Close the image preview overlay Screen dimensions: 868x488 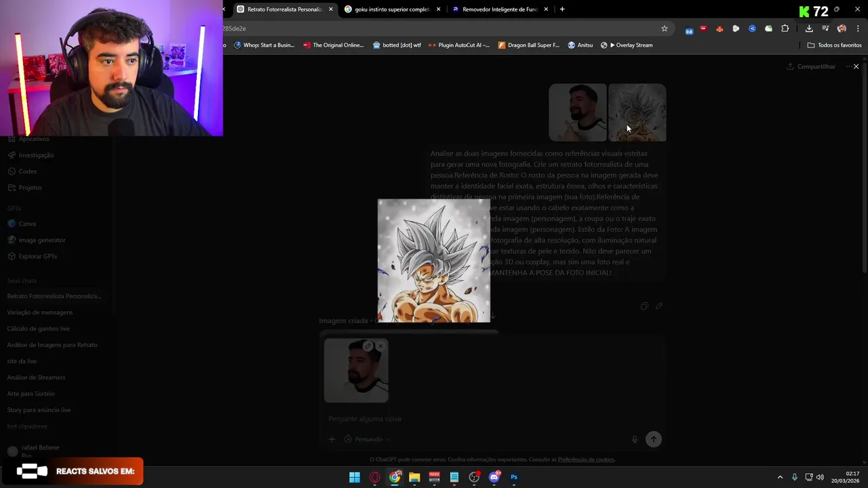(856, 66)
